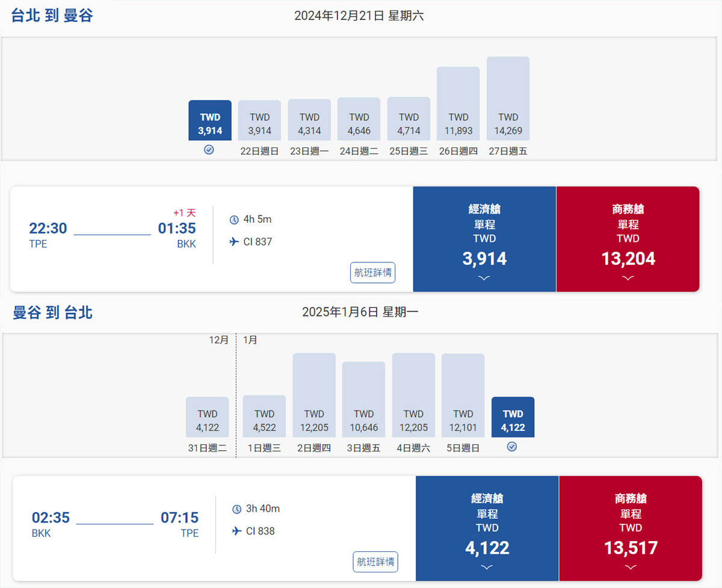Expand economy fare TWD 4,122 chevron
The height and width of the screenshot is (588, 722).
coord(487,567)
